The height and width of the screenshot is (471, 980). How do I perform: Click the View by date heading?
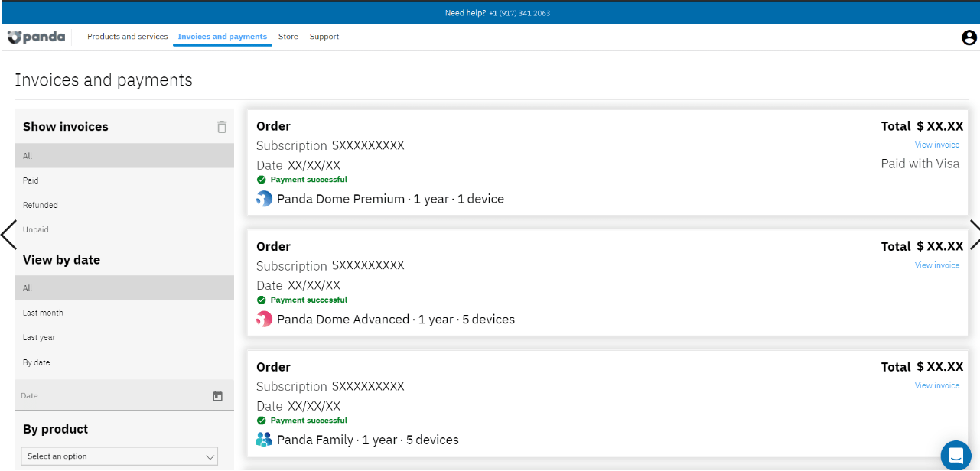[62, 260]
